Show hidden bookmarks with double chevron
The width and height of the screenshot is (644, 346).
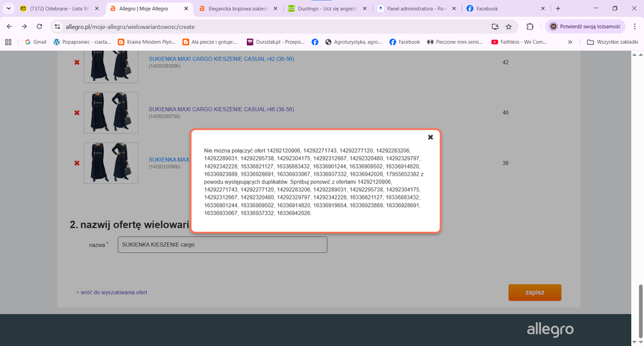point(570,42)
